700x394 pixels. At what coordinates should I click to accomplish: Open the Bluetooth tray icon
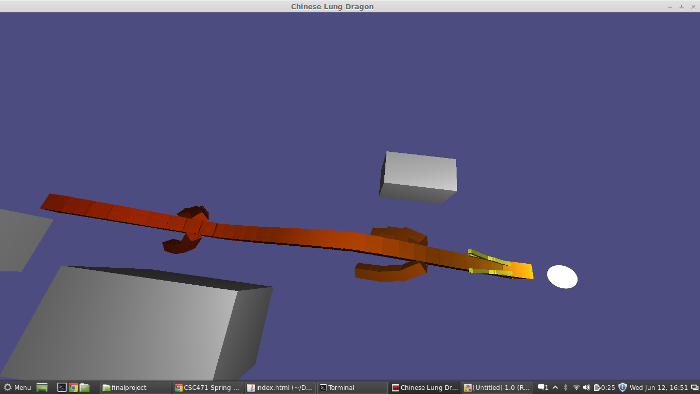tap(565, 387)
